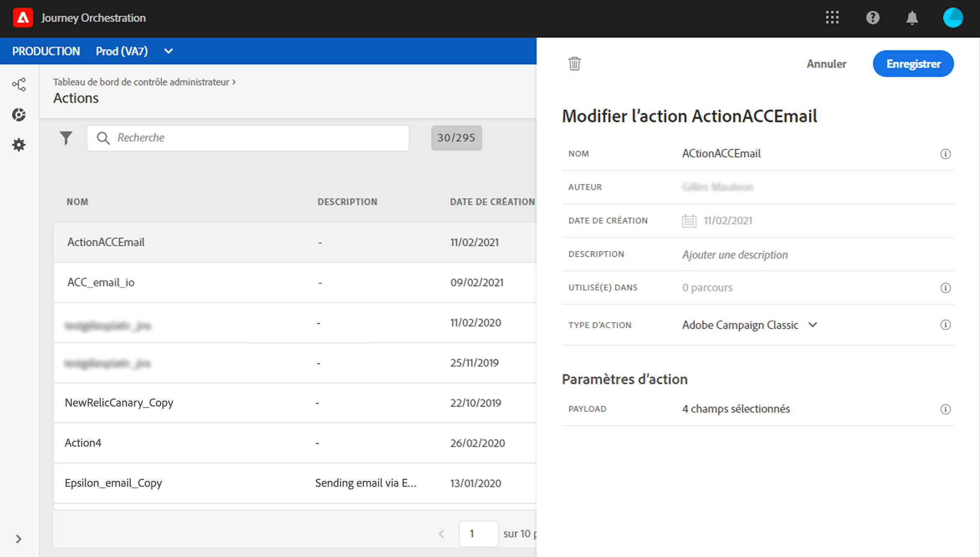Click info icon beside Type d'action

(945, 325)
